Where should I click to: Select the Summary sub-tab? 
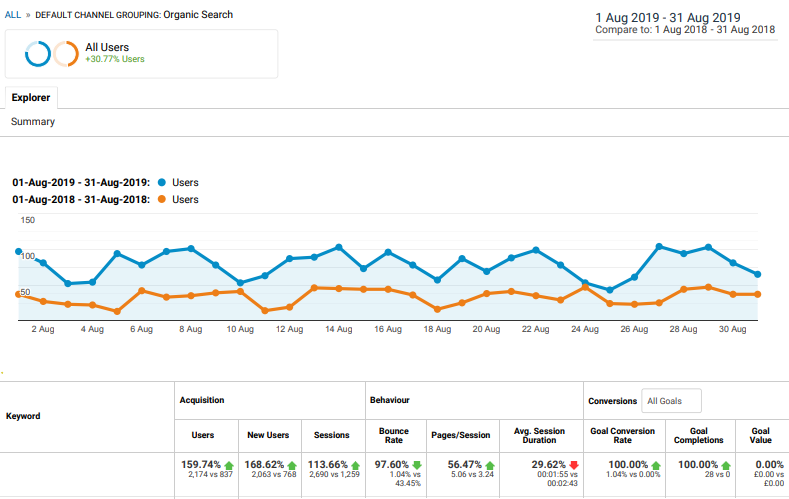pos(33,122)
